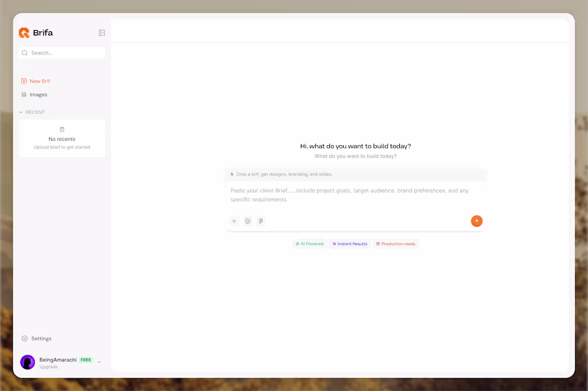Click the New Brif plus icon
The image size is (588, 391).
point(23,81)
